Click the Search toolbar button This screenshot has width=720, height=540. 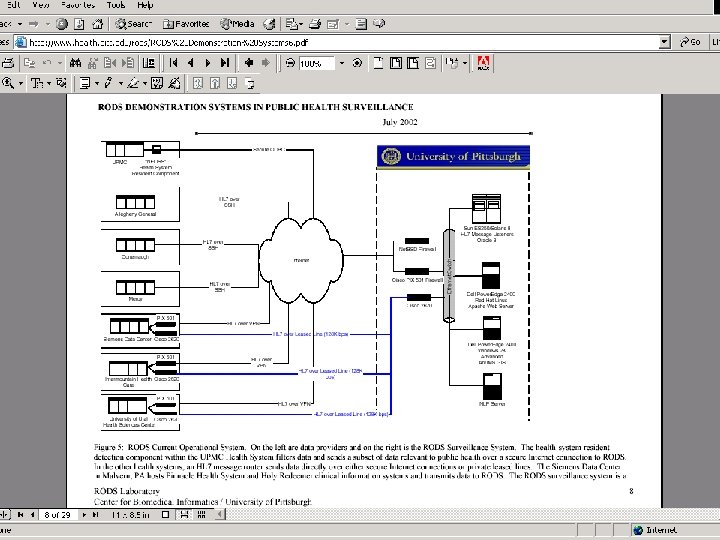pyautogui.click(x=133, y=24)
